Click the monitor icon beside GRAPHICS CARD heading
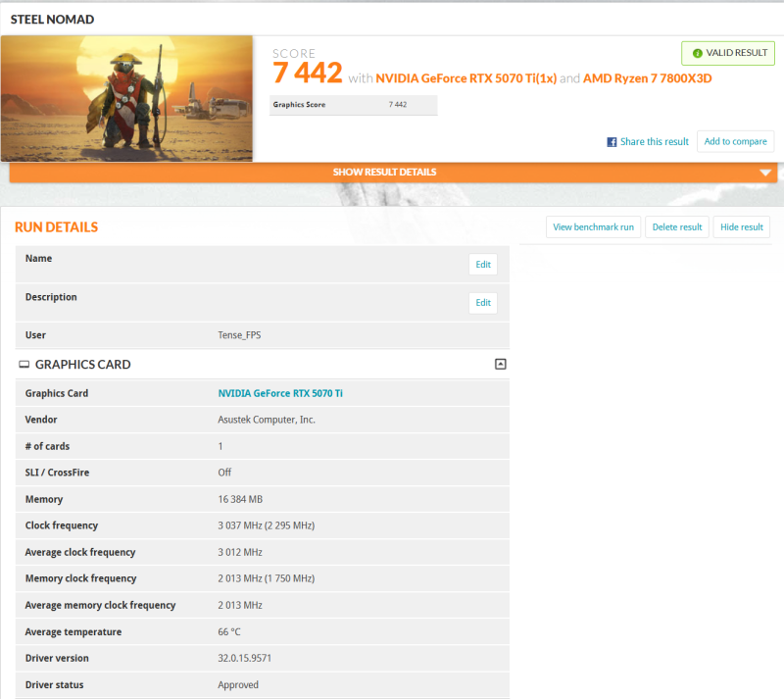The height and width of the screenshot is (699, 784). pyautogui.click(x=24, y=365)
